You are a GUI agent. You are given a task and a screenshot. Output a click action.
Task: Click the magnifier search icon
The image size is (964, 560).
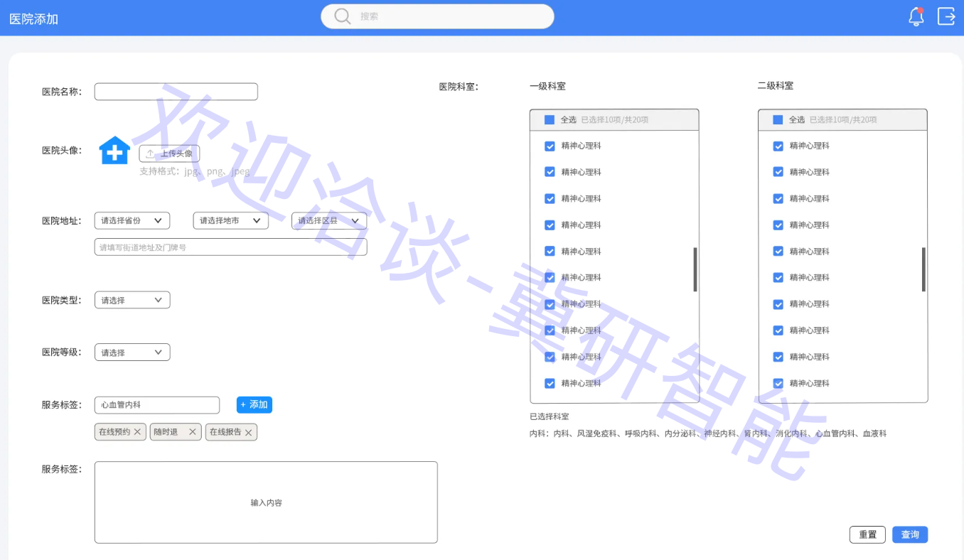pos(343,16)
